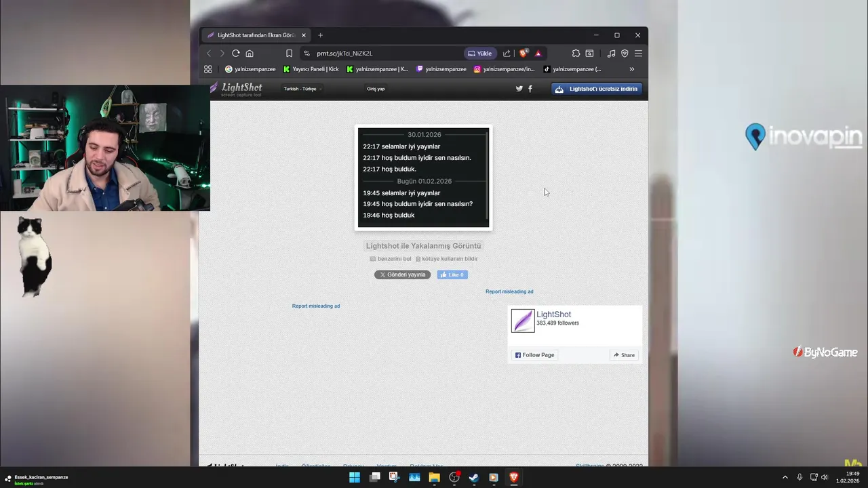Click the Facebook widget Share button
The height and width of the screenshot is (488, 868).
click(624, 355)
